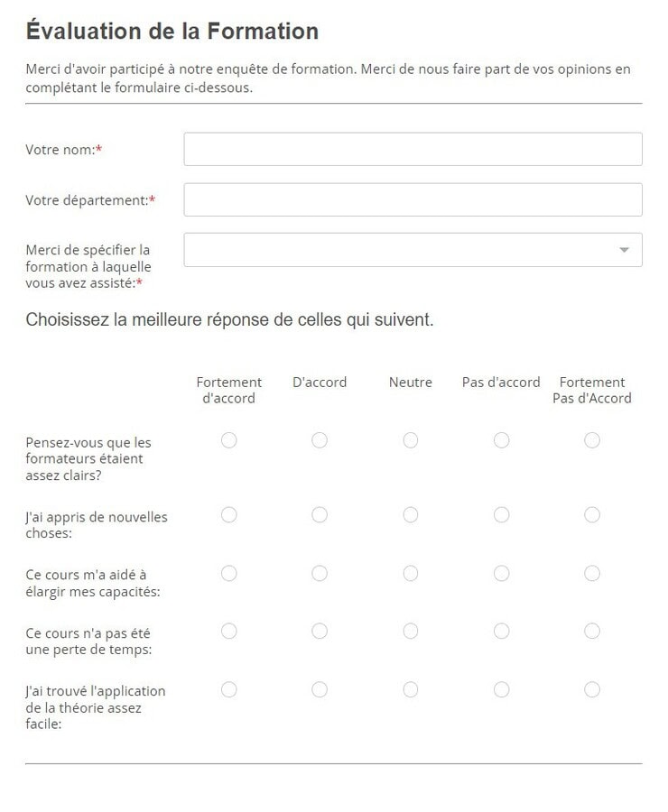Click the 'Votre nom' text field
Screen dimensions: 668x812
413,150
